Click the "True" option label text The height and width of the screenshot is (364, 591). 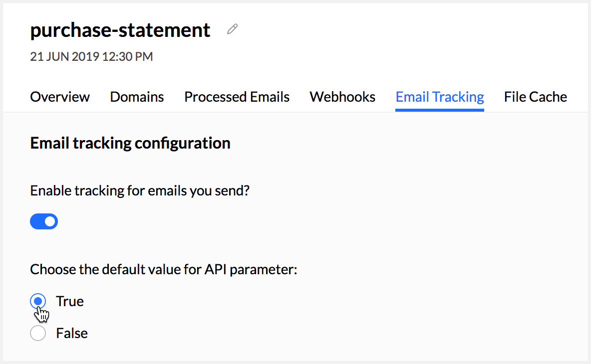[x=70, y=302]
